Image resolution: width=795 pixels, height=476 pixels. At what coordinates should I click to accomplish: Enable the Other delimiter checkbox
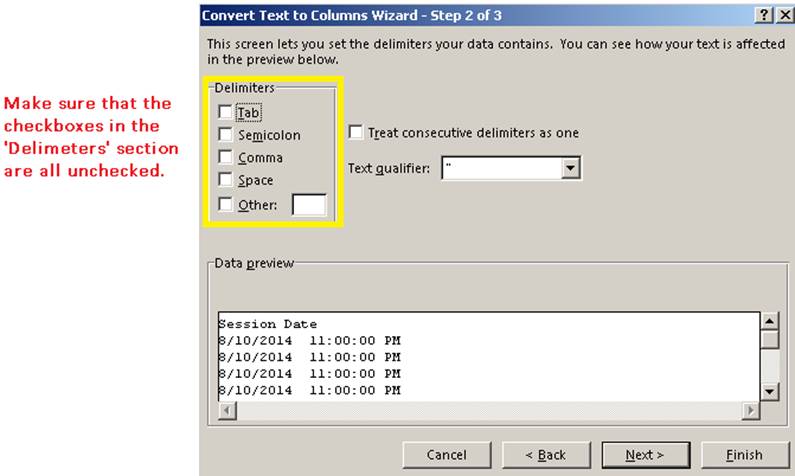(x=225, y=204)
